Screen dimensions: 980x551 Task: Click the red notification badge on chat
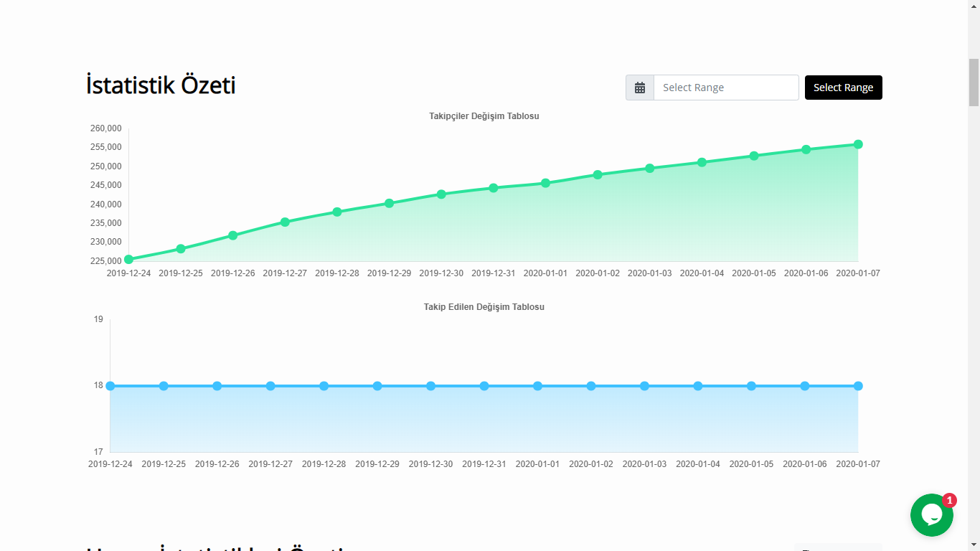point(949,500)
